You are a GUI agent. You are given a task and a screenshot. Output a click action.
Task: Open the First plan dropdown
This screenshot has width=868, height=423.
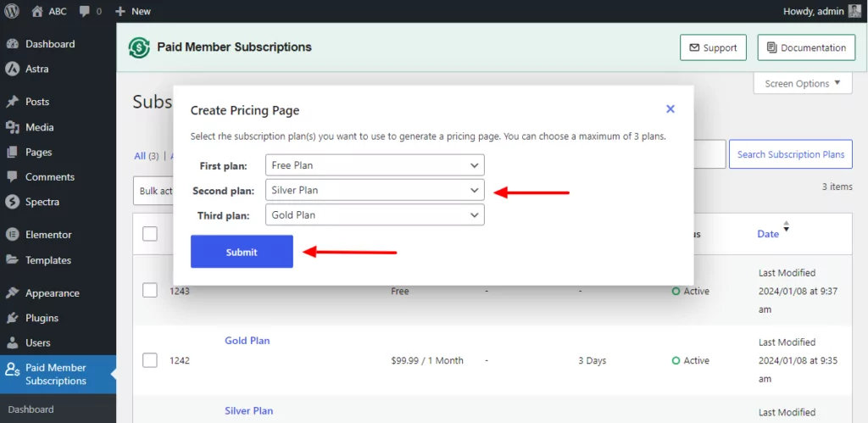point(375,165)
